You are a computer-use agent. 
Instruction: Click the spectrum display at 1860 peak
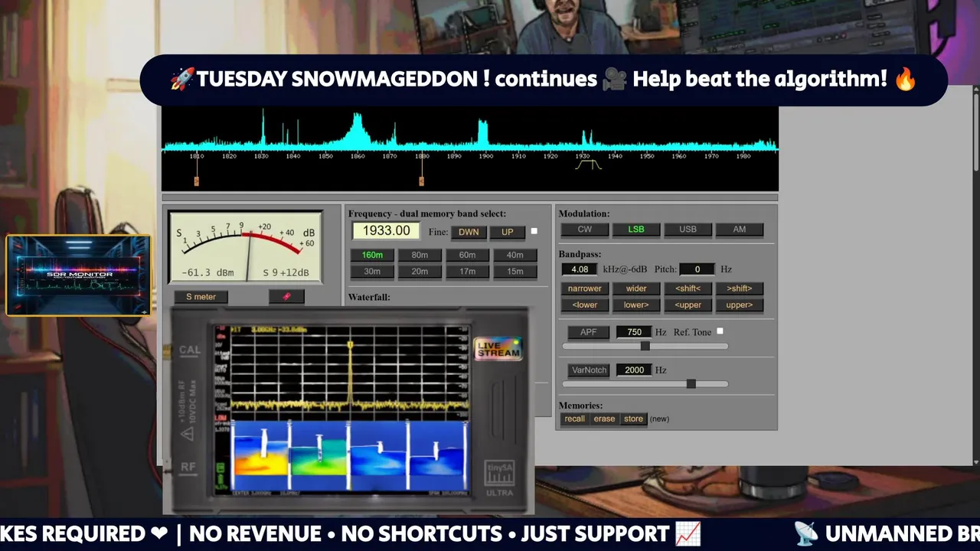pyautogui.click(x=357, y=130)
